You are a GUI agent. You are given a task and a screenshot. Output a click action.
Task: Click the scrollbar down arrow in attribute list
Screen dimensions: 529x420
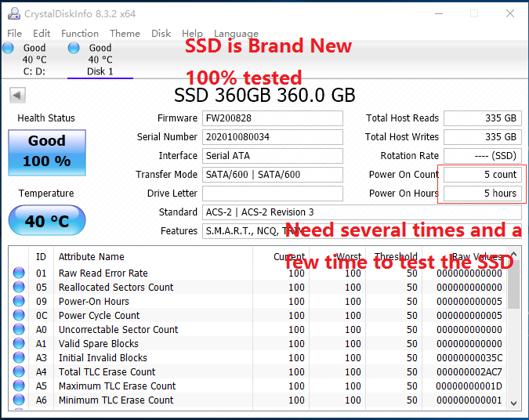tap(514, 404)
